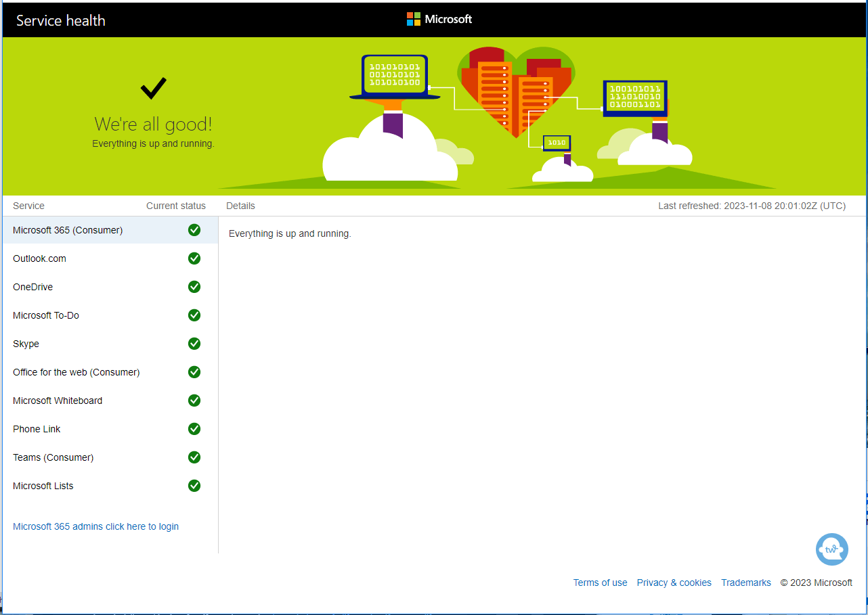
Task: Select Outlook.com in the service list
Action: 110,258
